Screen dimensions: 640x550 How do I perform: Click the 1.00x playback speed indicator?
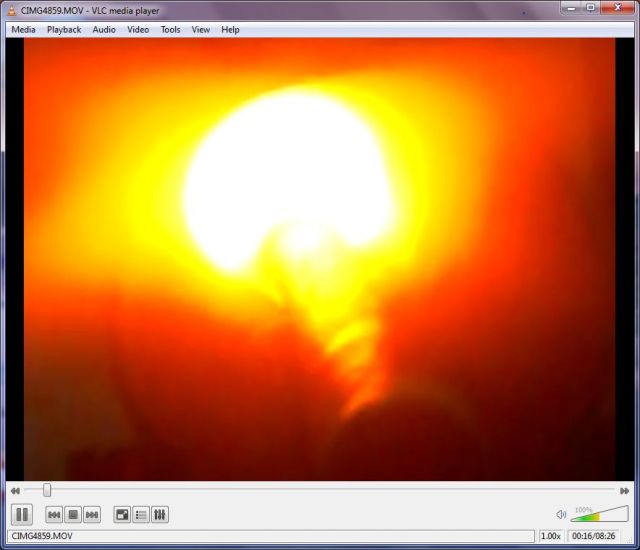(x=551, y=536)
